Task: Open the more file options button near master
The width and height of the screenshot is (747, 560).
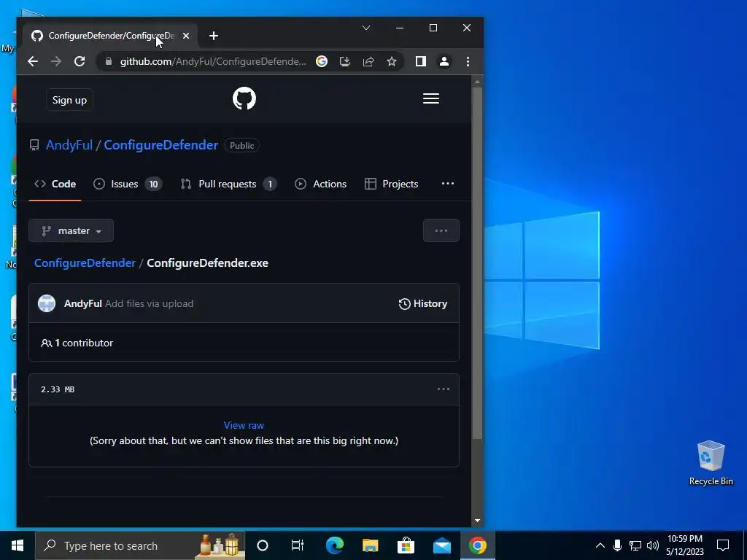Action: tap(441, 230)
